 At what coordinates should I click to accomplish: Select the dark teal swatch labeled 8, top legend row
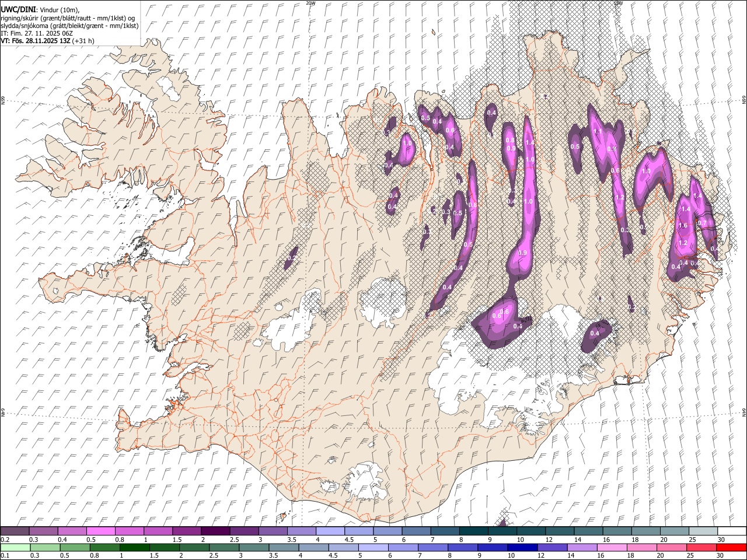473,531
